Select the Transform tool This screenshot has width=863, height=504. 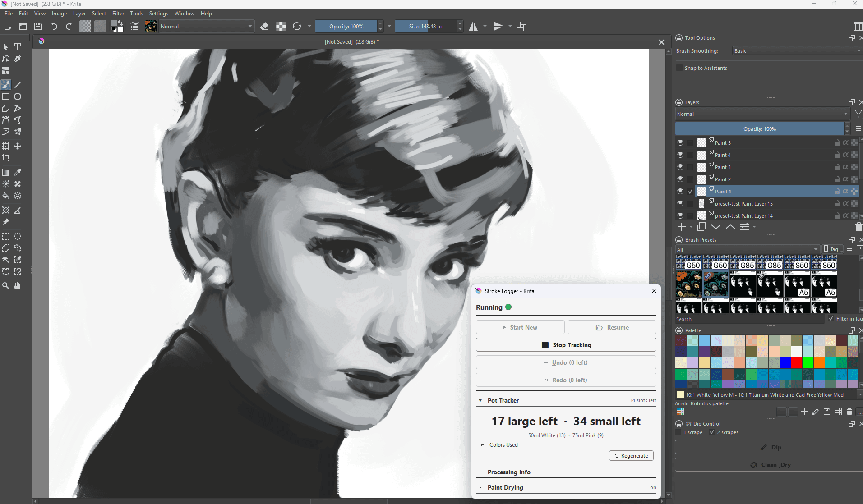[x=6, y=146]
